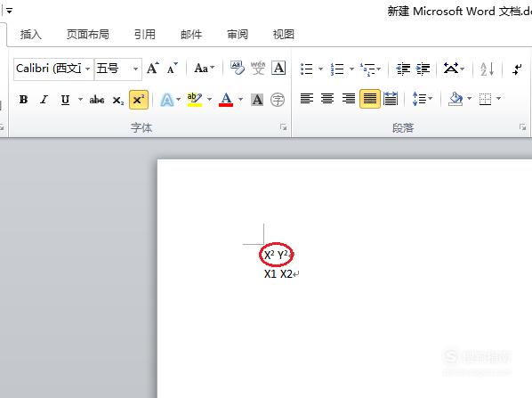Image resolution: width=532 pixels, height=398 pixels.
Task: Apply Text Effects glowing A icon
Action: click(x=167, y=100)
